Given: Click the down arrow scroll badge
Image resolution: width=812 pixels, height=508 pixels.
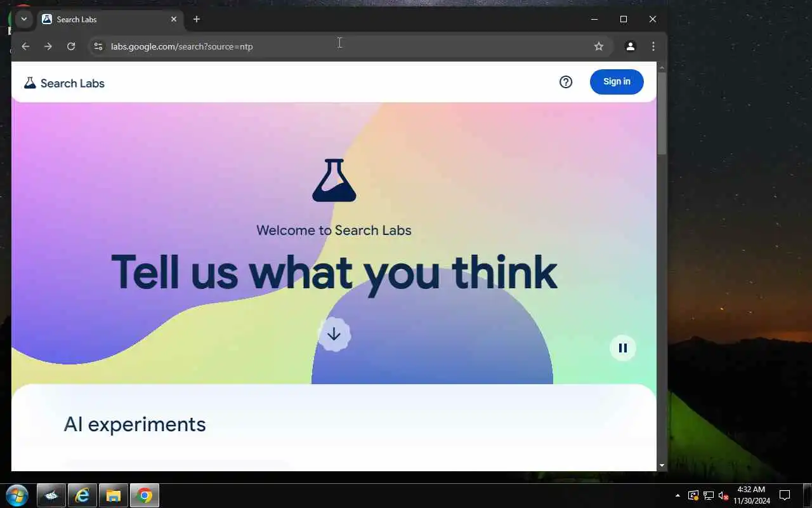Looking at the screenshot, I should coord(334,335).
